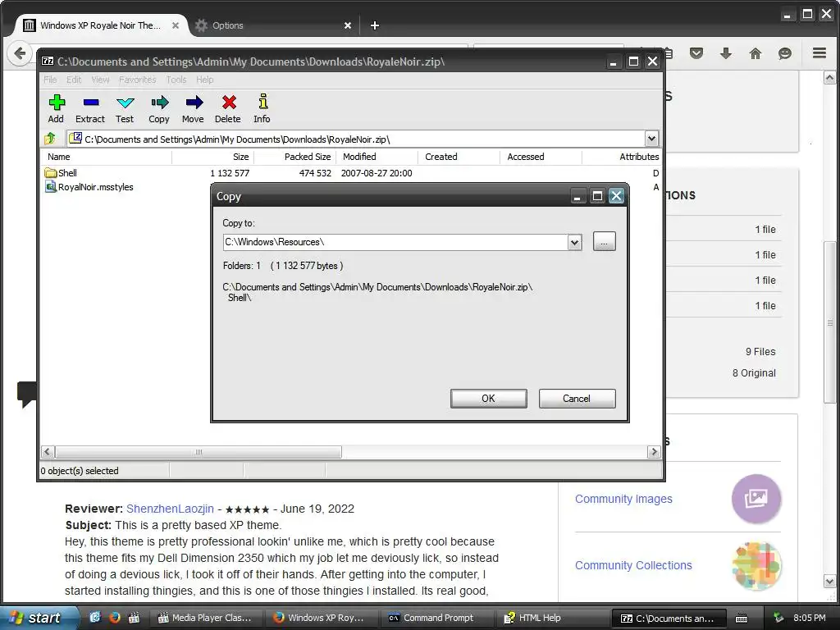
Task: Click horizontal scrollbar right arrow in 7-Zip
Action: (654, 452)
